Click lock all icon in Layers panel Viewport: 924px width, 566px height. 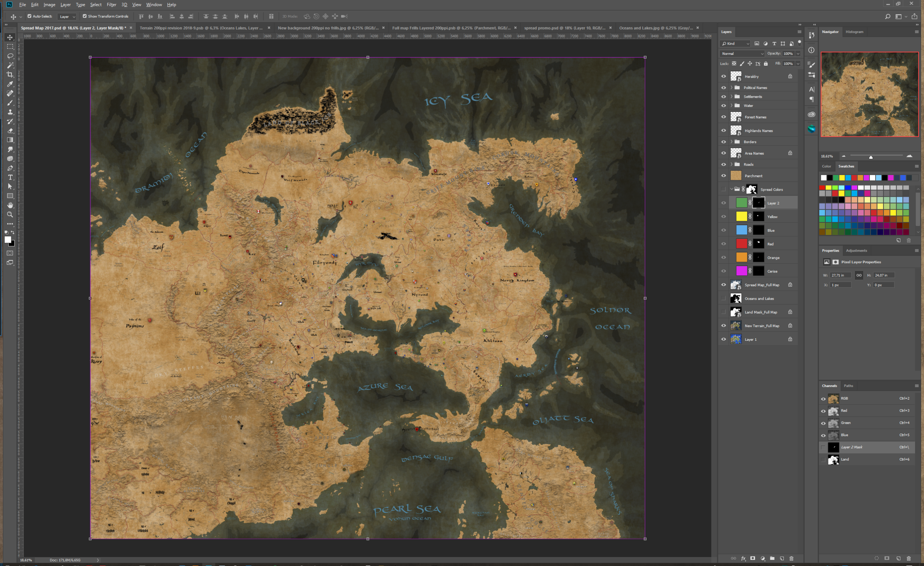pyautogui.click(x=766, y=64)
